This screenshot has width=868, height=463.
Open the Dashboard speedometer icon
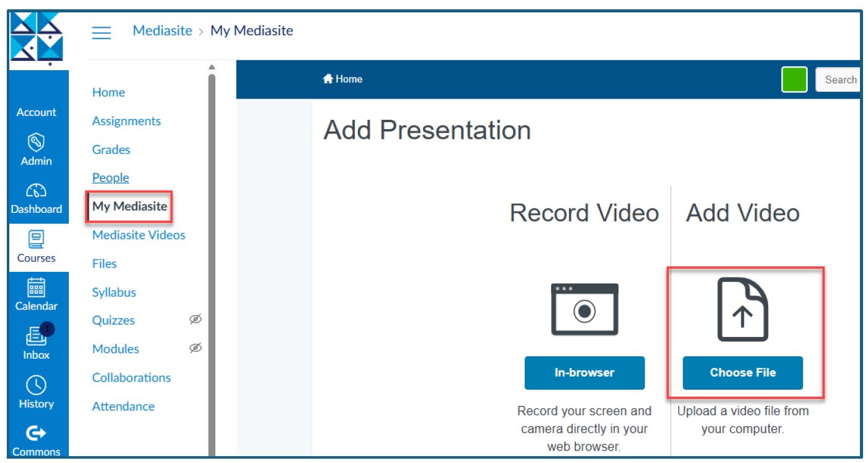coord(36,191)
